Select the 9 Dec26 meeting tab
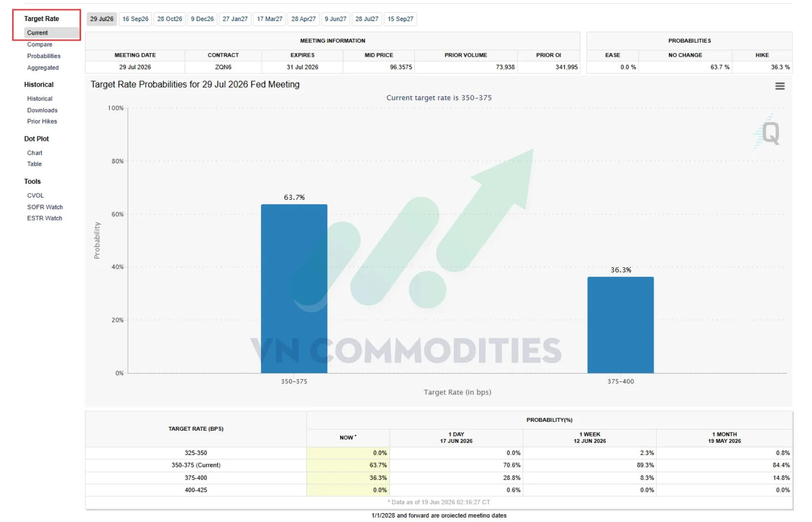This screenshot has width=812, height=522. coord(202,19)
